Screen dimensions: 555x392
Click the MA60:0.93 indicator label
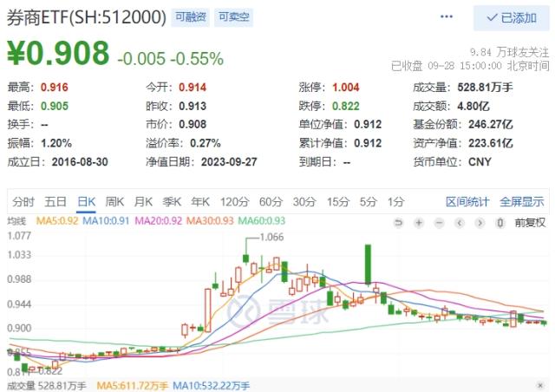pos(262,221)
